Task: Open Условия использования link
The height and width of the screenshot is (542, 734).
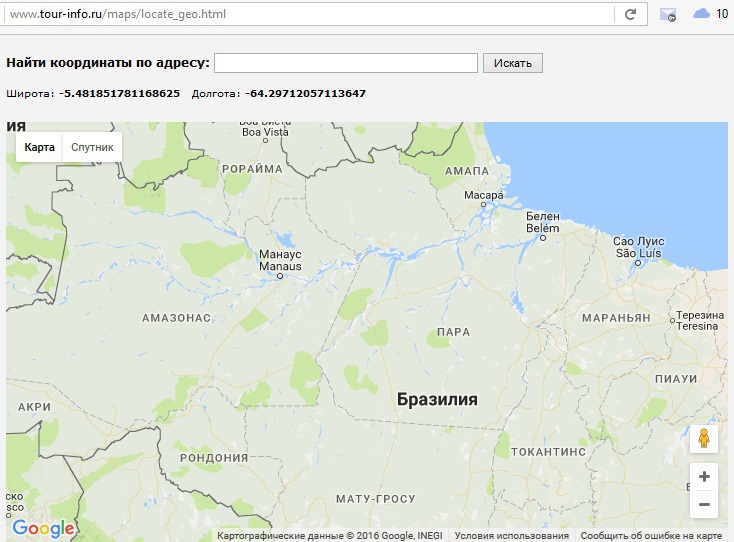Action: pos(512,535)
